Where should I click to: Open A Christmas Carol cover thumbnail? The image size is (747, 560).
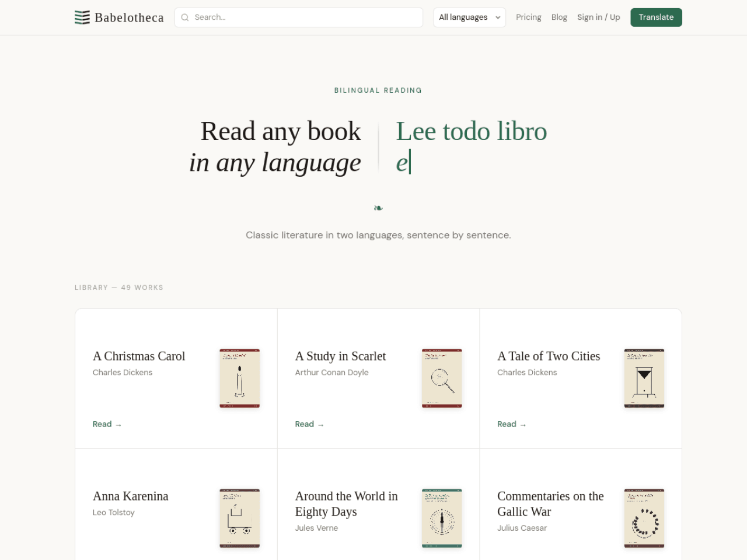coord(239,378)
